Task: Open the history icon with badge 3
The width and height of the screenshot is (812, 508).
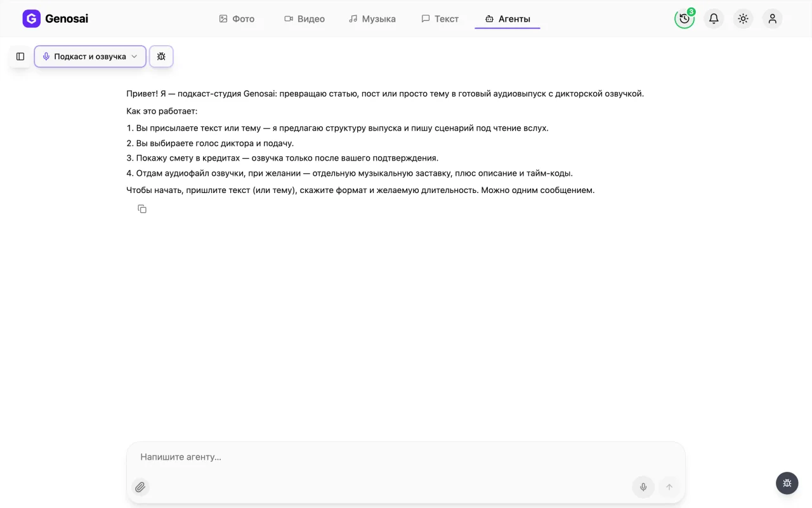Action: coord(684,19)
